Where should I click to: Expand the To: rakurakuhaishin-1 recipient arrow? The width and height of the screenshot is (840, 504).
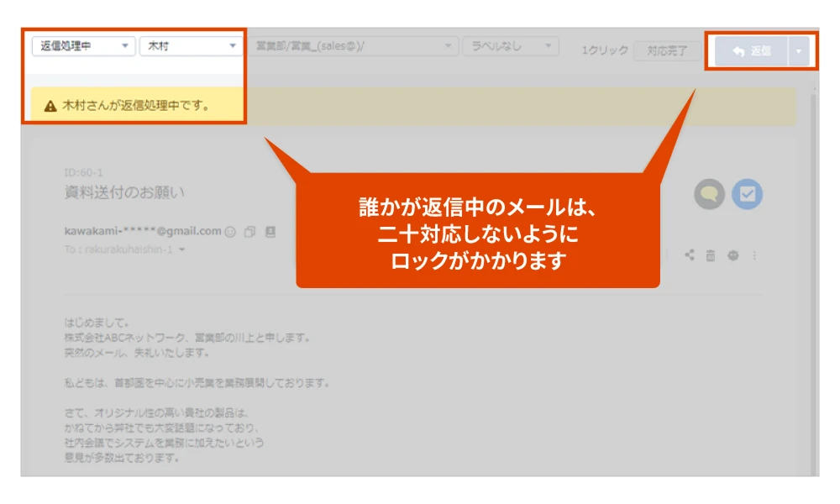182,249
